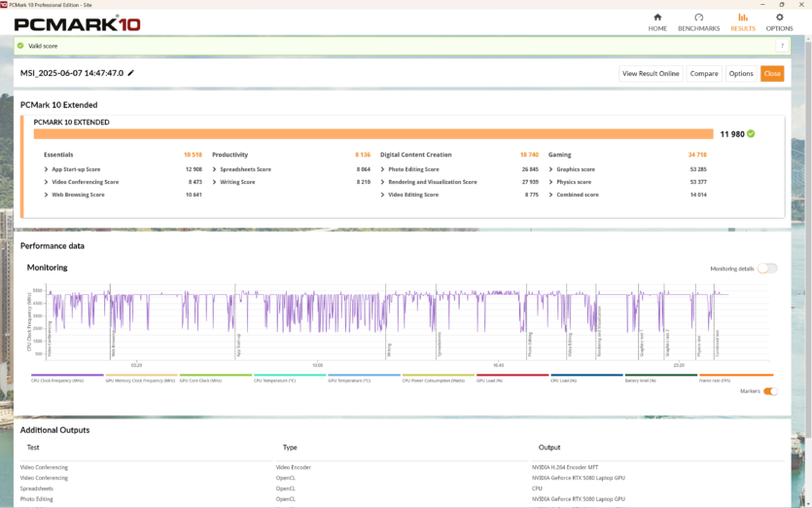The height and width of the screenshot is (508, 812).
Task: Click the Gaming score 34 718
Action: pyautogui.click(x=697, y=155)
